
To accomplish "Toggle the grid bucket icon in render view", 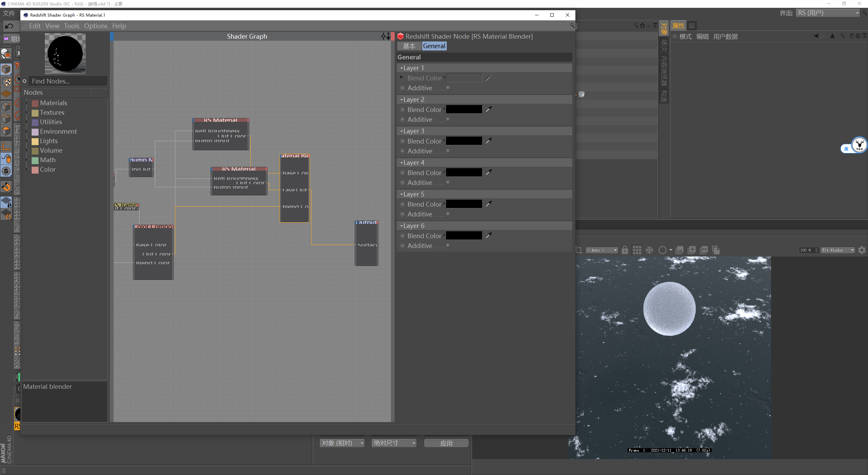I will pos(637,250).
